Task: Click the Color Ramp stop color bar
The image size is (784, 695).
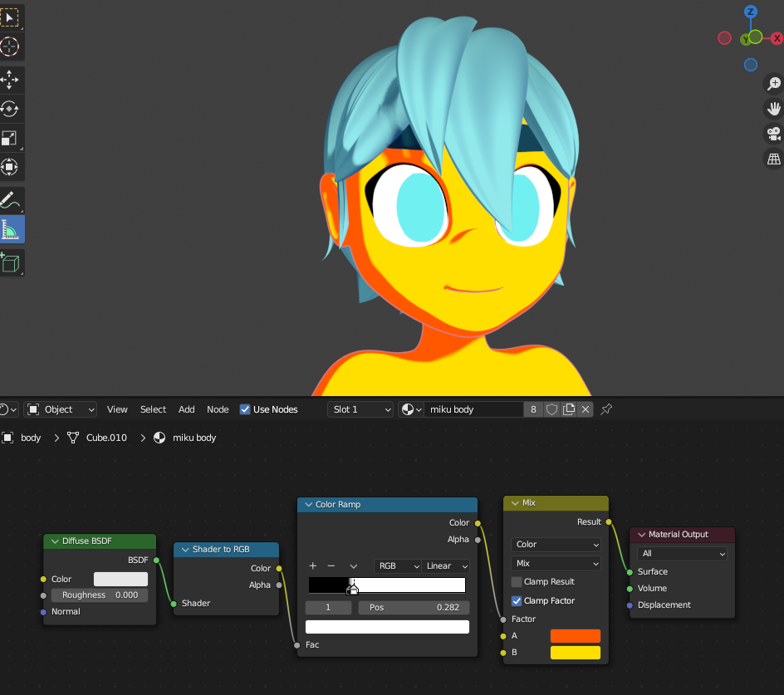Action: (387, 627)
